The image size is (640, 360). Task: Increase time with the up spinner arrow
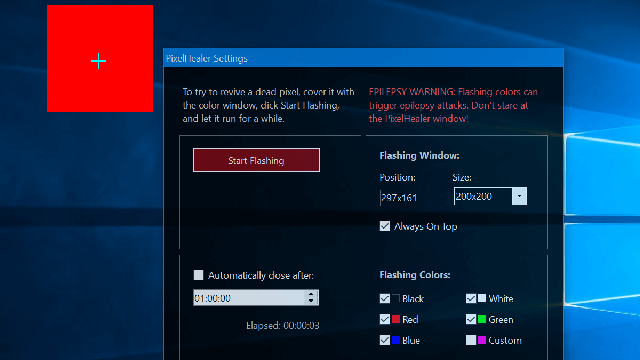(311, 294)
